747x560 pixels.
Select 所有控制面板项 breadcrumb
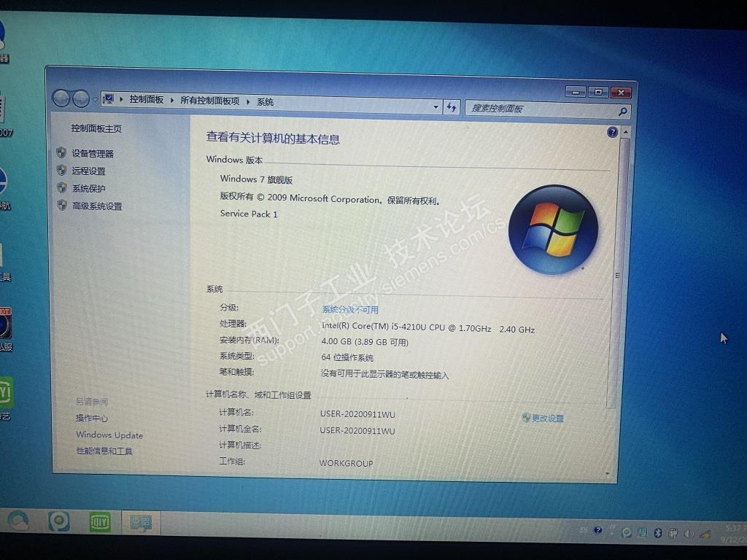[209, 101]
